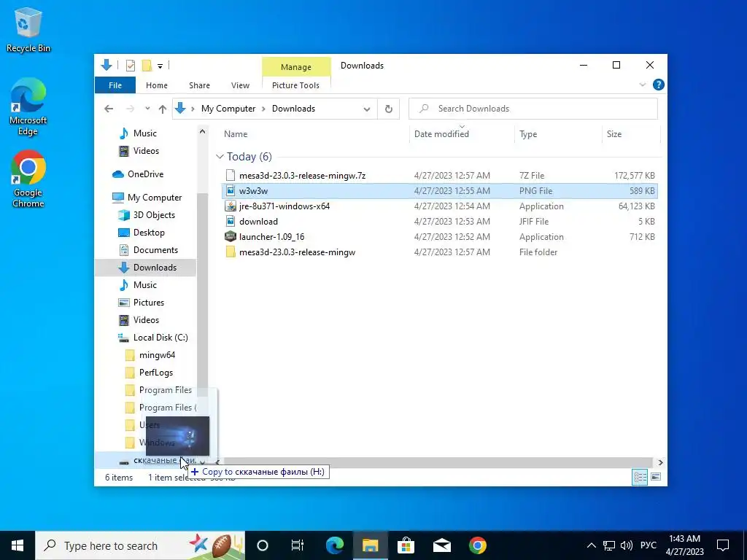Viewport: 747px width, 560px height.
Task: Switch to the Home ribbon tab
Action: tap(157, 85)
